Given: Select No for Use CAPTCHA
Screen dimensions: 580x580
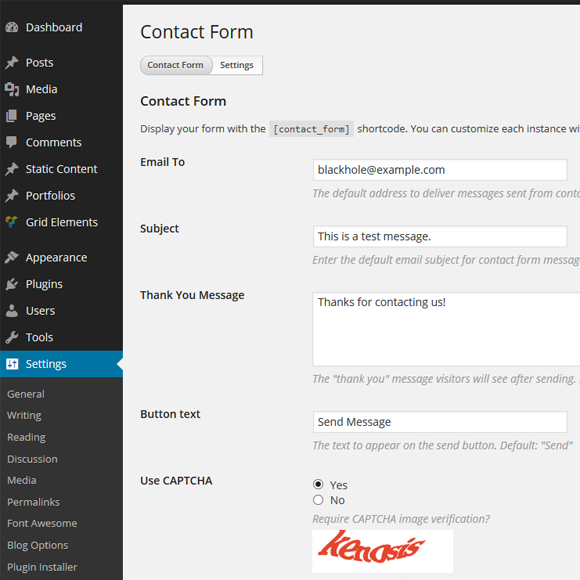Looking at the screenshot, I should pyautogui.click(x=318, y=500).
